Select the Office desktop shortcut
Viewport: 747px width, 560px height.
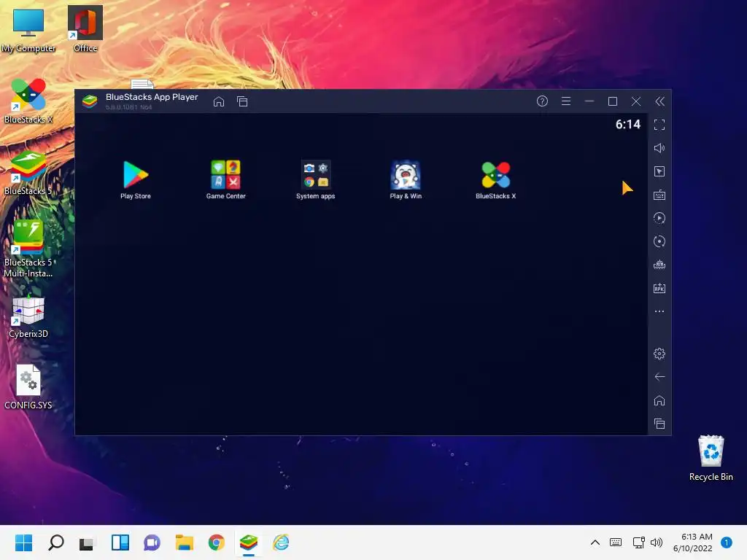[85, 29]
